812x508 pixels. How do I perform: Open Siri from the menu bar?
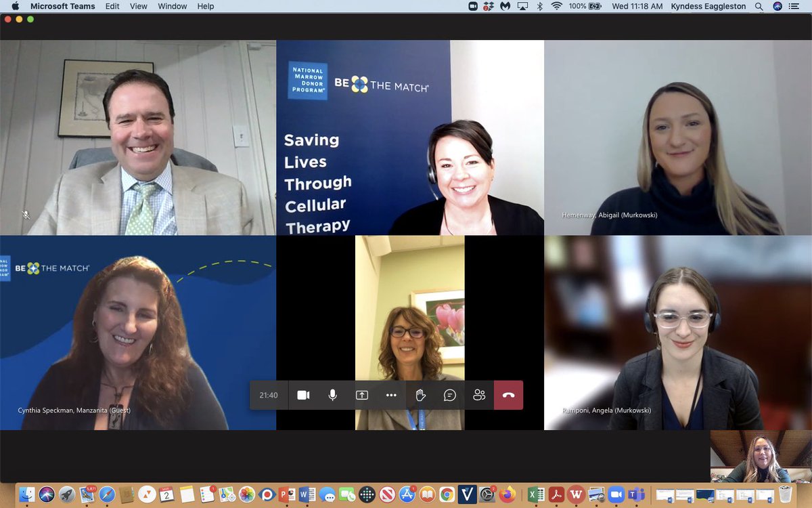click(x=777, y=6)
